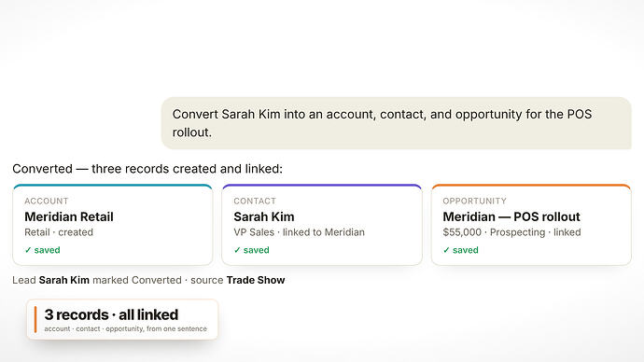Click the orange accent bar on summary badge

[35, 319]
